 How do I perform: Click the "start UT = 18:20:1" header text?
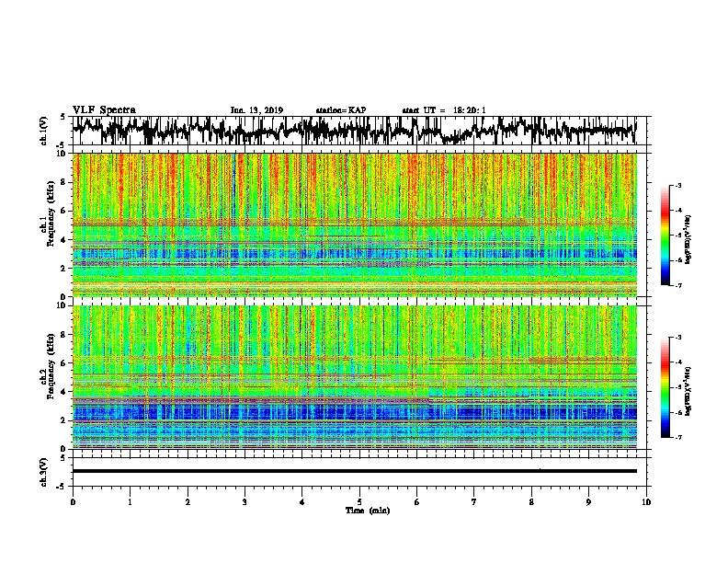[444, 110]
